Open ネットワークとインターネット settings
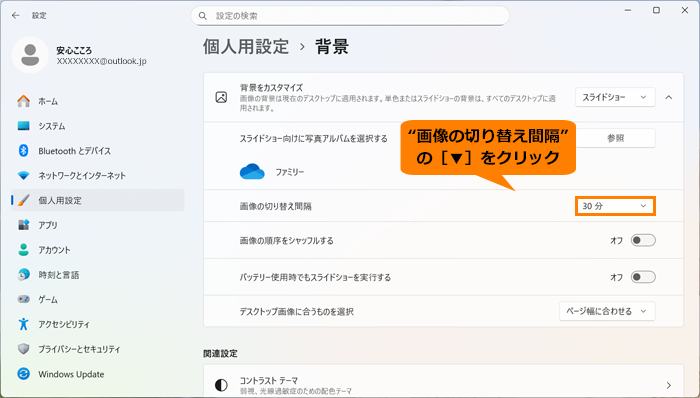The width and height of the screenshot is (700, 398). (98, 175)
